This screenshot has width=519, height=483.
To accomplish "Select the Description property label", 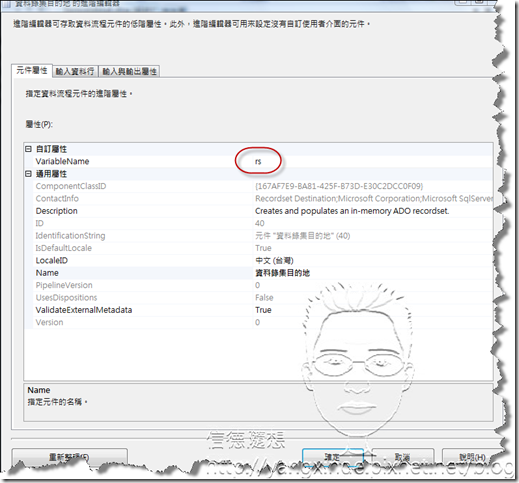I will coord(56,211).
